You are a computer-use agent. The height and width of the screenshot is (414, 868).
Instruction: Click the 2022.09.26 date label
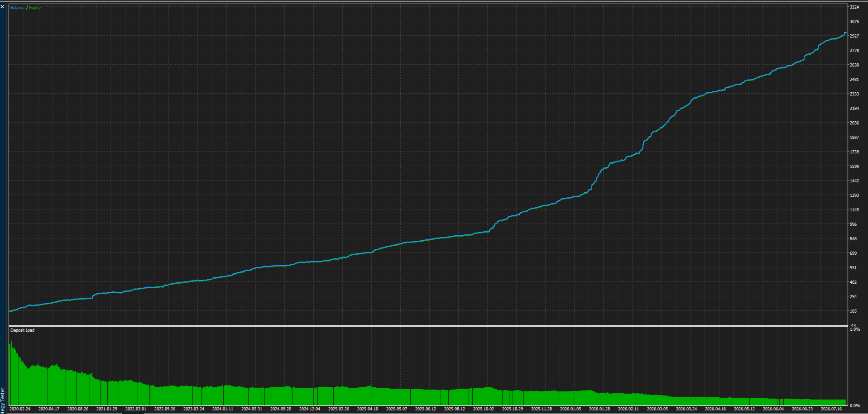[x=165, y=409]
